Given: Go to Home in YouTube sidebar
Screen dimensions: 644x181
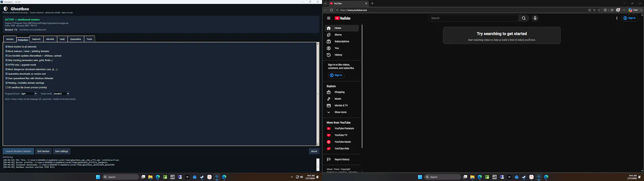Looking at the screenshot, I should click(x=342, y=28).
